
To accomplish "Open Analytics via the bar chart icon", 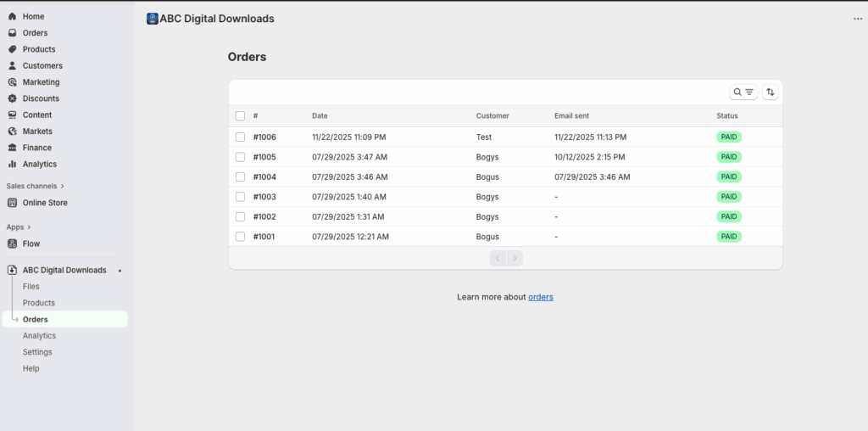I will pos(12,164).
